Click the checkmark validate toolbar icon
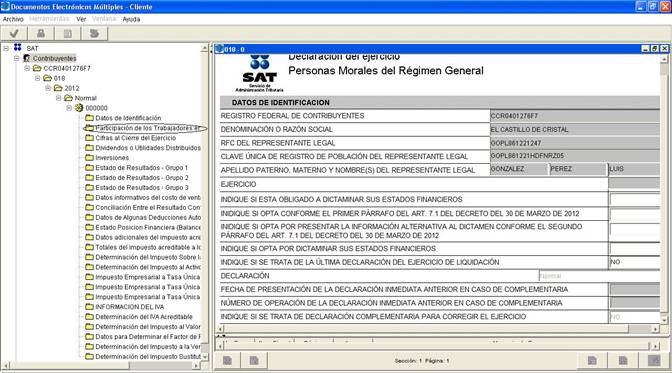Viewport: 672px width, 373px height. (x=14, y=33)
